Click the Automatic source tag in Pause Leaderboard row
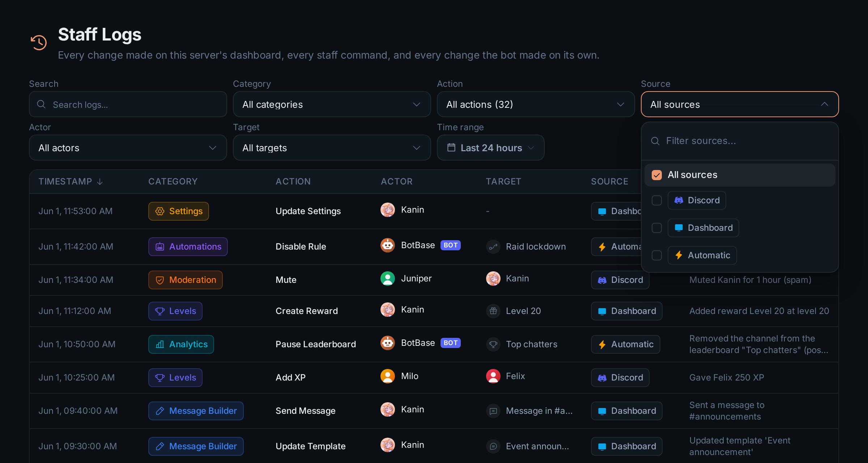 point(626,344)
